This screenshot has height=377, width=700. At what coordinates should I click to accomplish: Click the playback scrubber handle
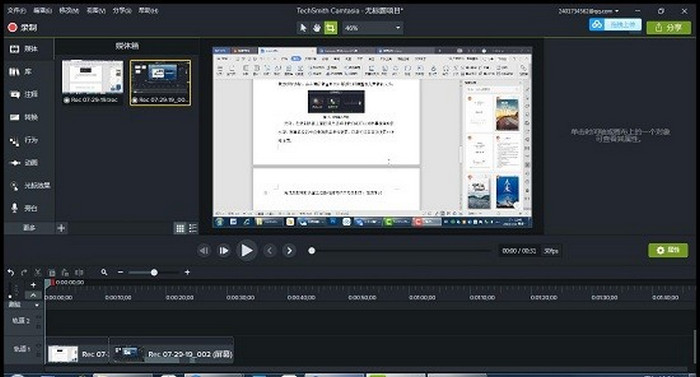click(312, 251)
